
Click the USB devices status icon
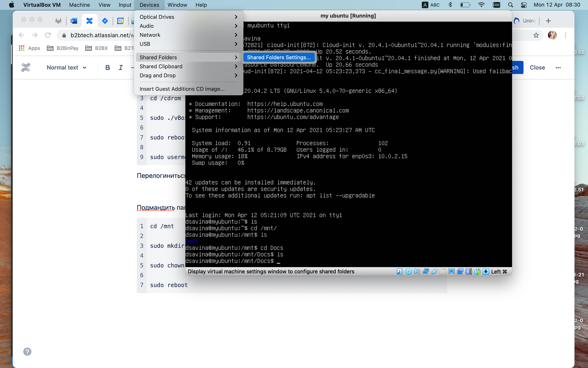(x=434, y=271)
